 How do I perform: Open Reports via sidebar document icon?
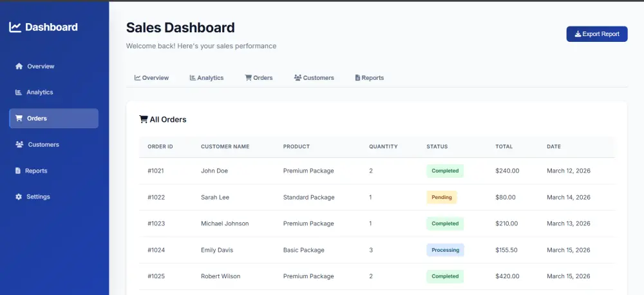[18, 171]
